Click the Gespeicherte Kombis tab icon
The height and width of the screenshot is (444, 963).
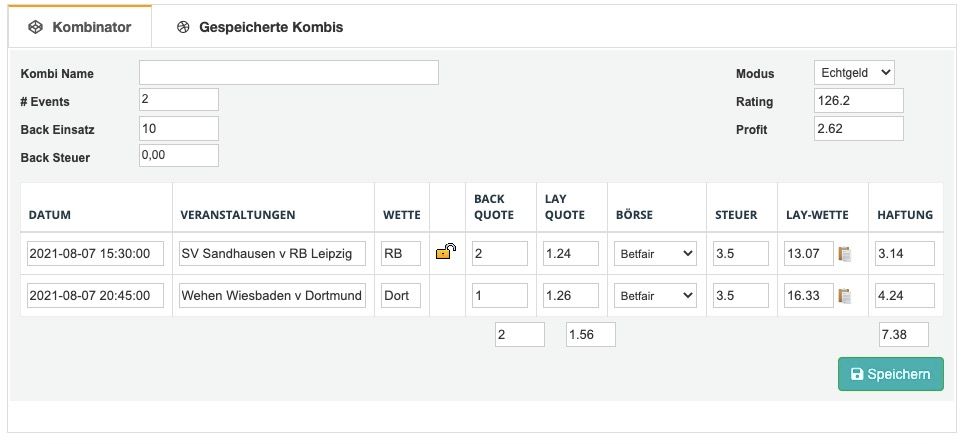pos(183,27)
